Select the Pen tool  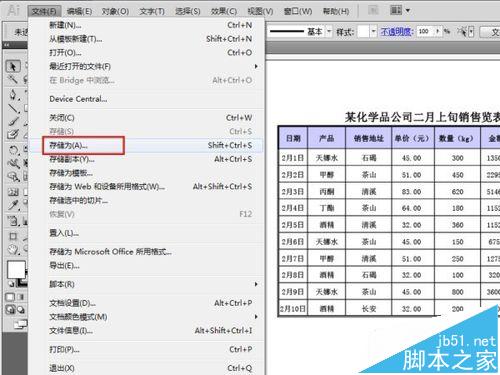tap(13, 95)
